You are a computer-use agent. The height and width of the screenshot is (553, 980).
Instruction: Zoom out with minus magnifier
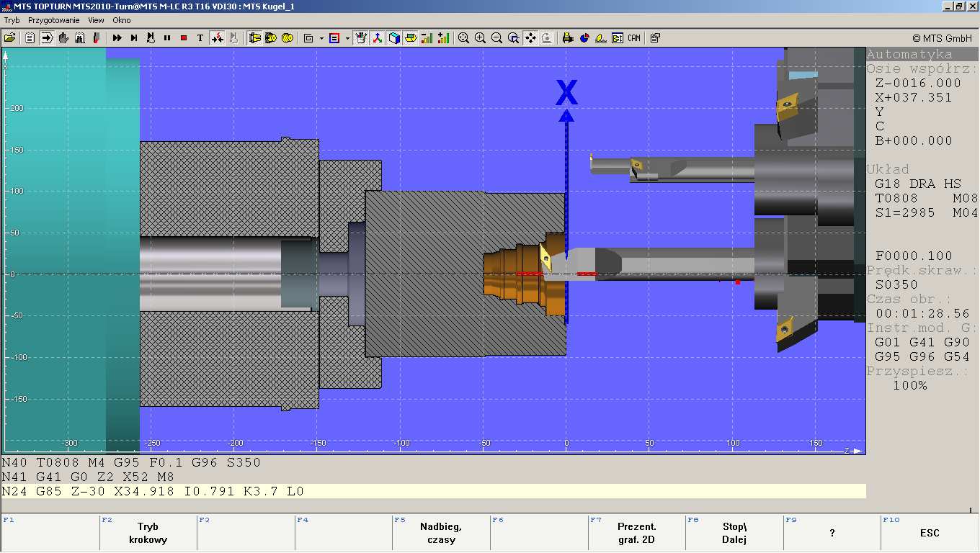496,37
